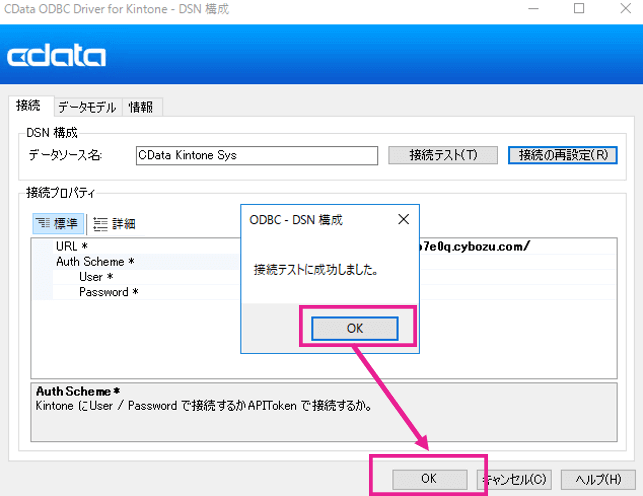Click 接続テストに成功しました message text

[315, 270]
